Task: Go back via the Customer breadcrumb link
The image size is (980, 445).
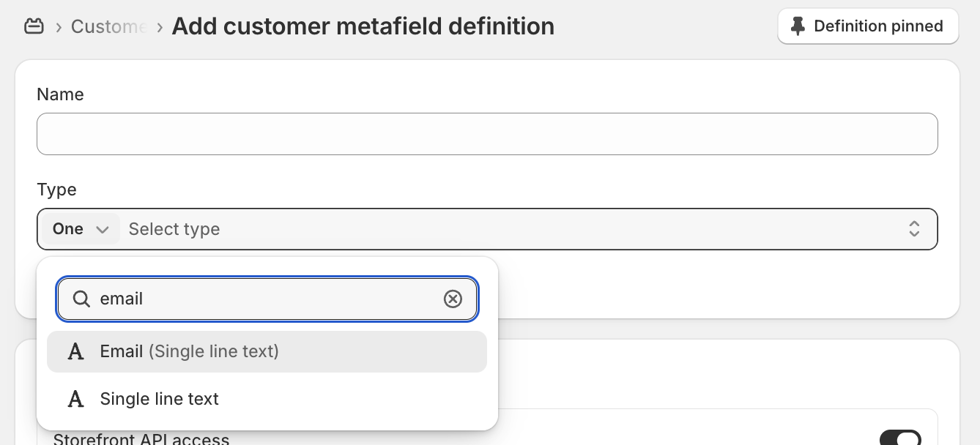Action: click(108, 27)
